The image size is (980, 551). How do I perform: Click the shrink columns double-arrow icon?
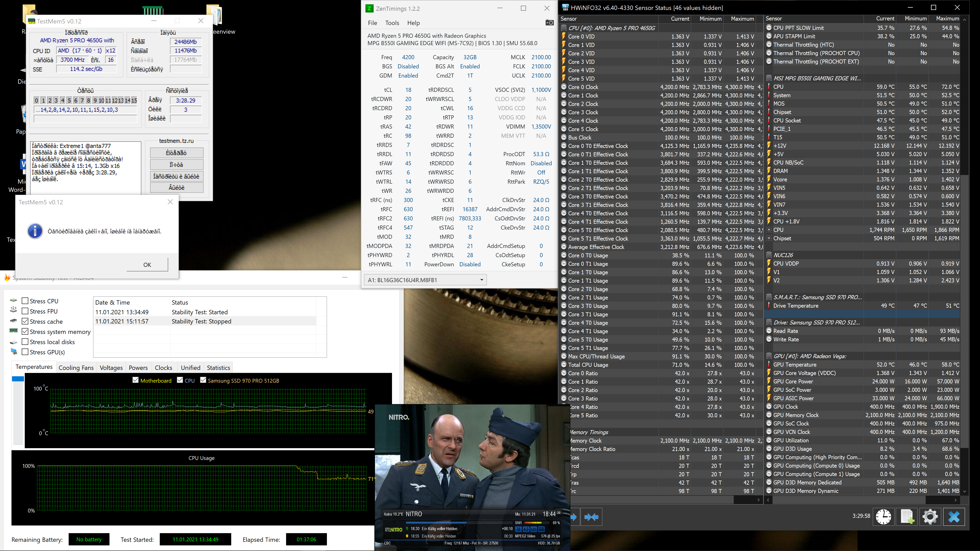pos(591,517)
